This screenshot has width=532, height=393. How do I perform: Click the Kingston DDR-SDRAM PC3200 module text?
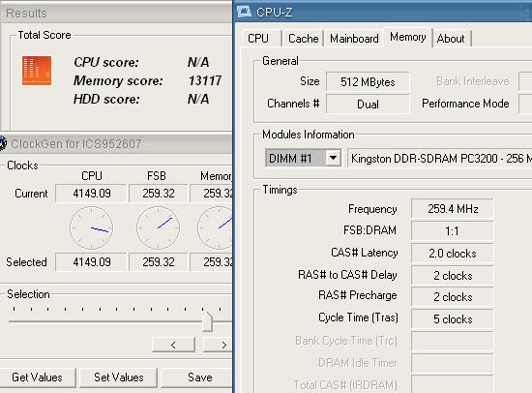point(440,159)
